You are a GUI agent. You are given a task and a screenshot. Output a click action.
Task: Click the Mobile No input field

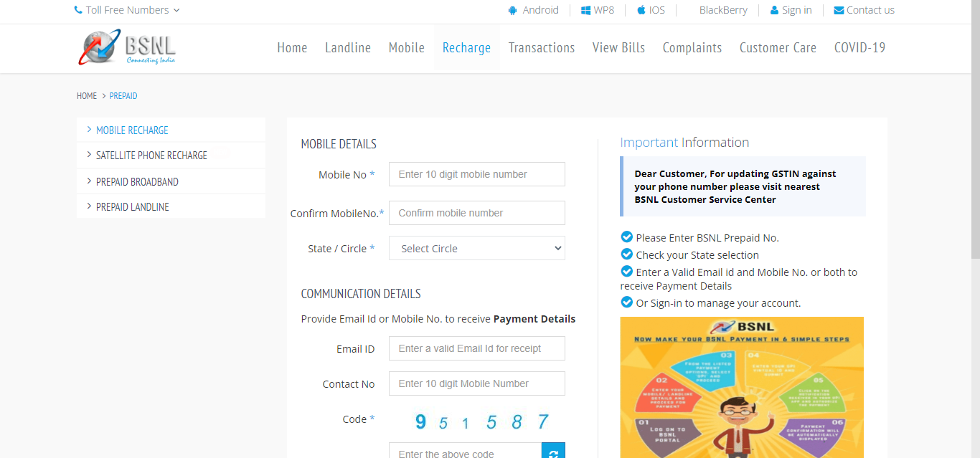476,174
